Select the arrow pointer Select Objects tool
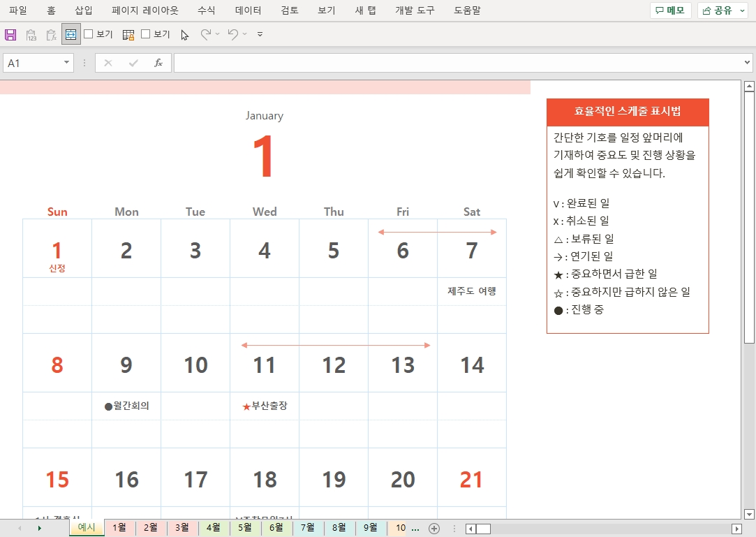Screen dimensions: 756x537 pyautogui.click(x=185, y=35)
